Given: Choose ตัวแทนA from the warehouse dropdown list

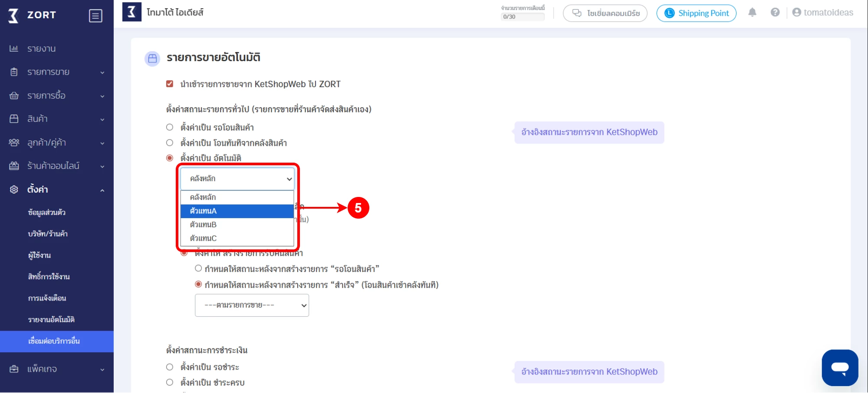Looking at the screenshot, I should tap(237, 211).
